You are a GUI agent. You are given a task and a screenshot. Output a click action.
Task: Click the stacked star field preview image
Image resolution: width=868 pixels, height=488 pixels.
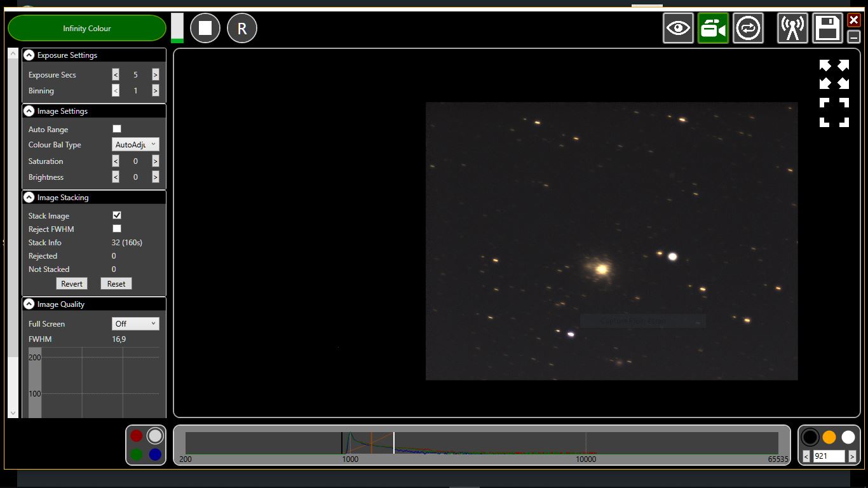(611, 241)
